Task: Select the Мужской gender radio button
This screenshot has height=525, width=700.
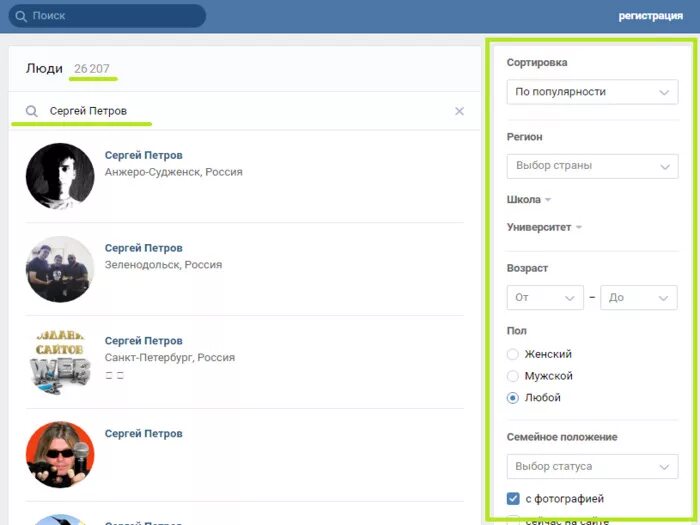Action: 513,376
